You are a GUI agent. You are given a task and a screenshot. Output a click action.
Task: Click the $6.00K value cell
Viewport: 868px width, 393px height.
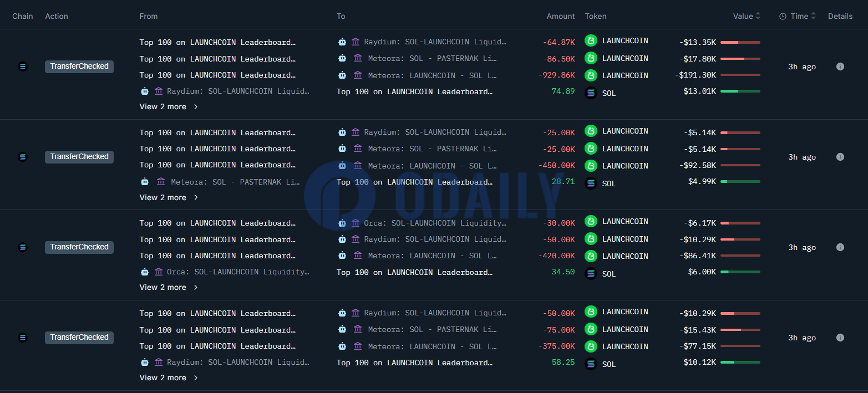702,272
